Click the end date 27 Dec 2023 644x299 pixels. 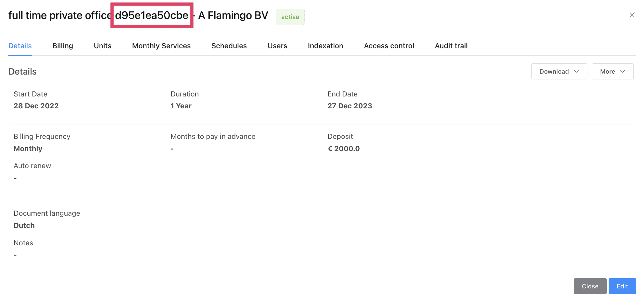[x=350, y=106]
